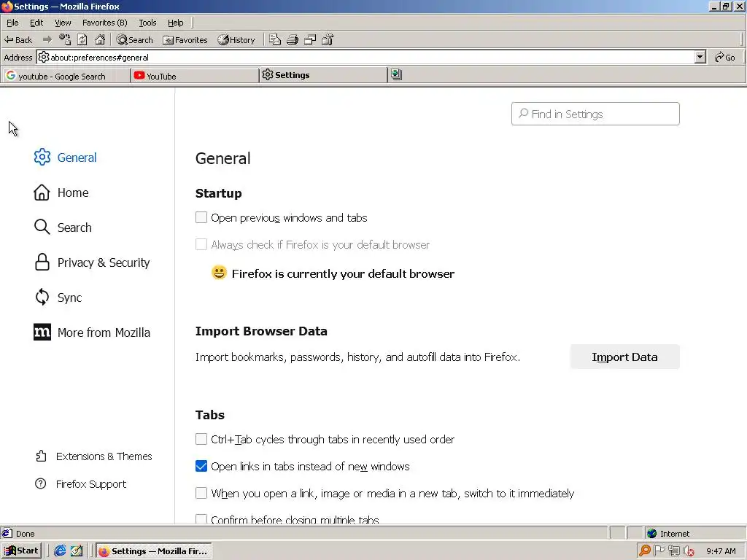
Task: Open Firefox Support link
Action: [x=80, y=484]
